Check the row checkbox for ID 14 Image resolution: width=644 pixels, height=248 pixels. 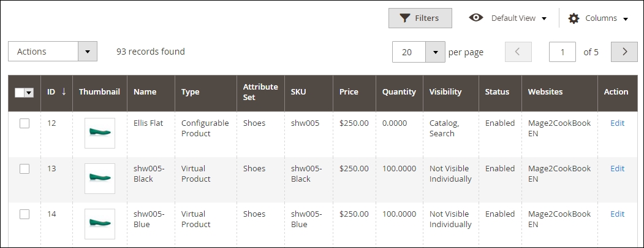[25, 214]
